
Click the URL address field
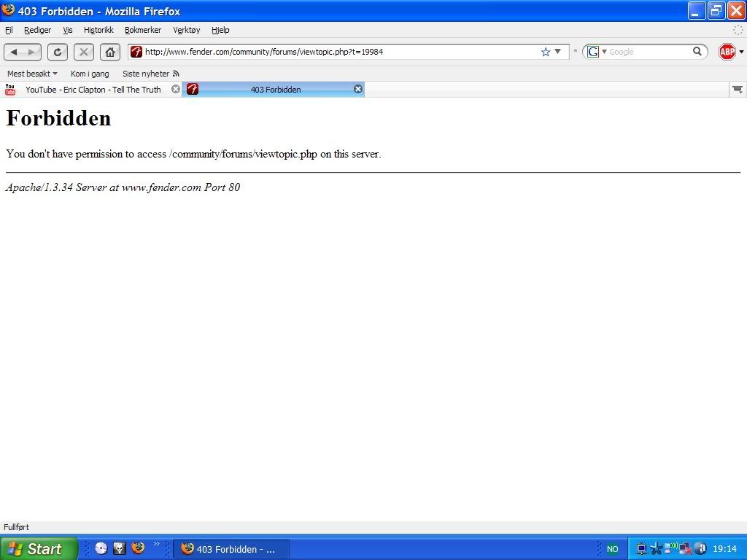(336, 52)
